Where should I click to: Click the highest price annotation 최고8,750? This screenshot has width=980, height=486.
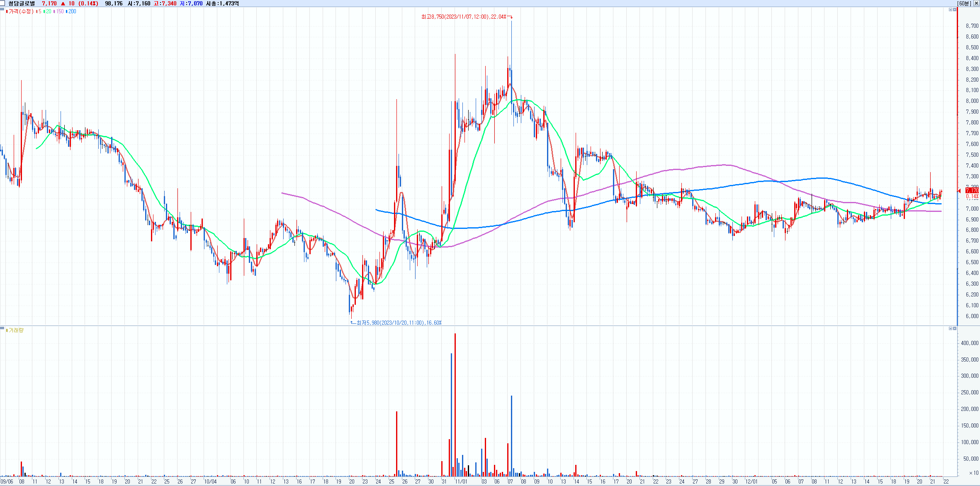[464, 17]
